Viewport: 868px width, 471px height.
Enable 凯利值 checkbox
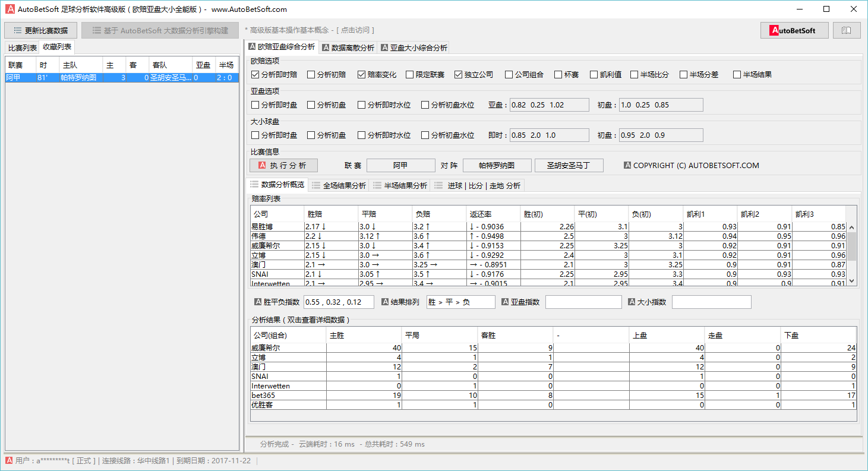(594, 75)
